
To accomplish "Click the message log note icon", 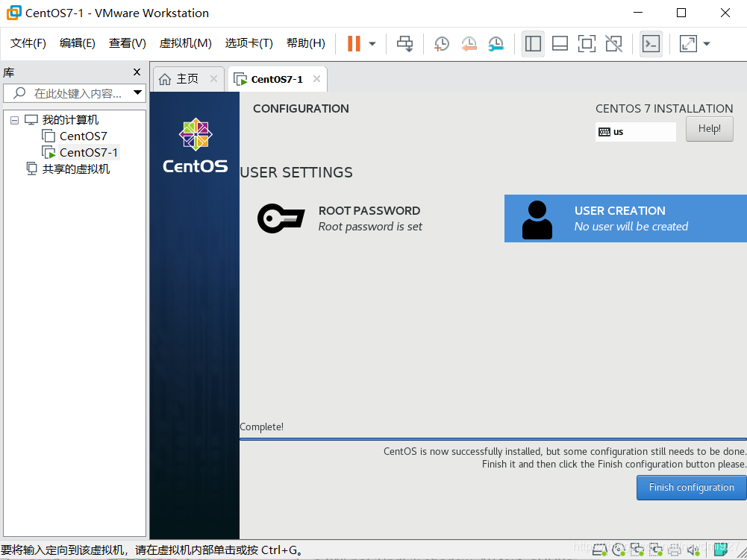I will point(722,550).
